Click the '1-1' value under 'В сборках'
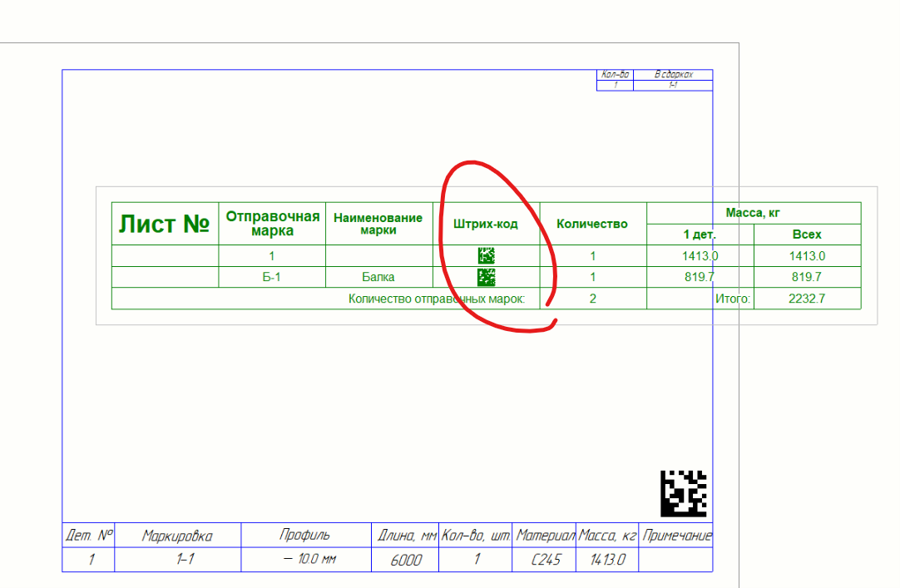 coord(673,86)
